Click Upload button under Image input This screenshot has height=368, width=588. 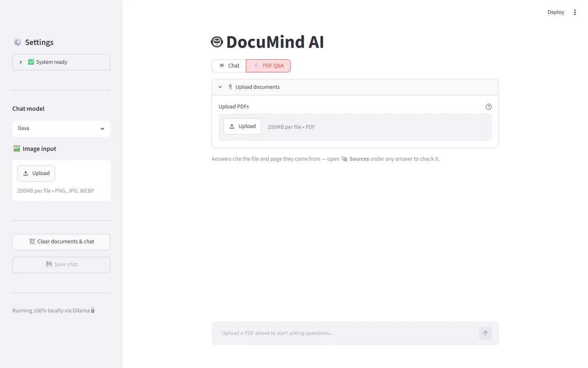[x=36, y=173]
